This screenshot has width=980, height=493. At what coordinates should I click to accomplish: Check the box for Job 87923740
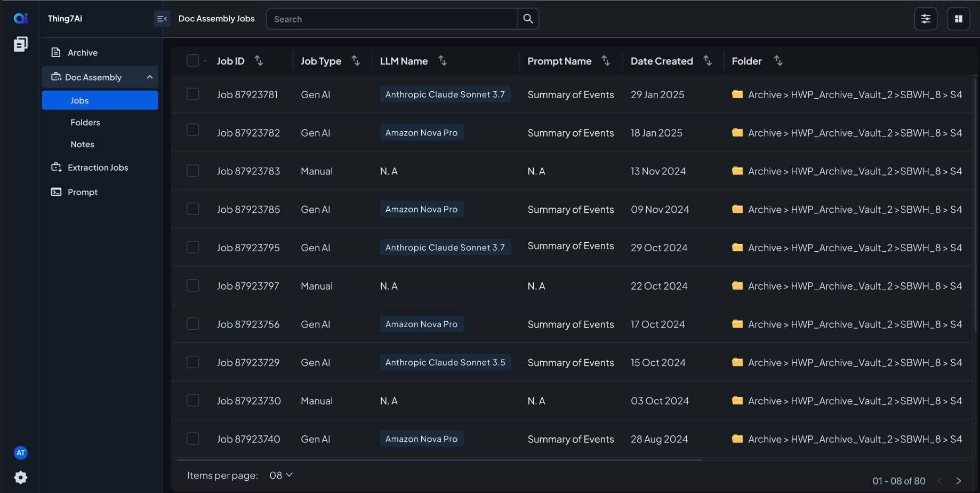click(192, 439)
